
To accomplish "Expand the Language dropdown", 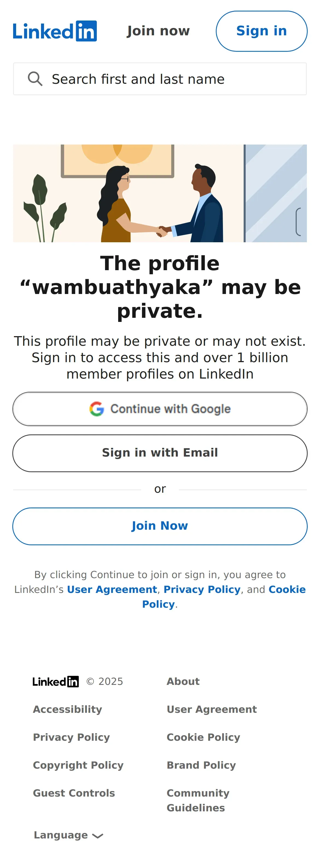I will click(61, 835).
